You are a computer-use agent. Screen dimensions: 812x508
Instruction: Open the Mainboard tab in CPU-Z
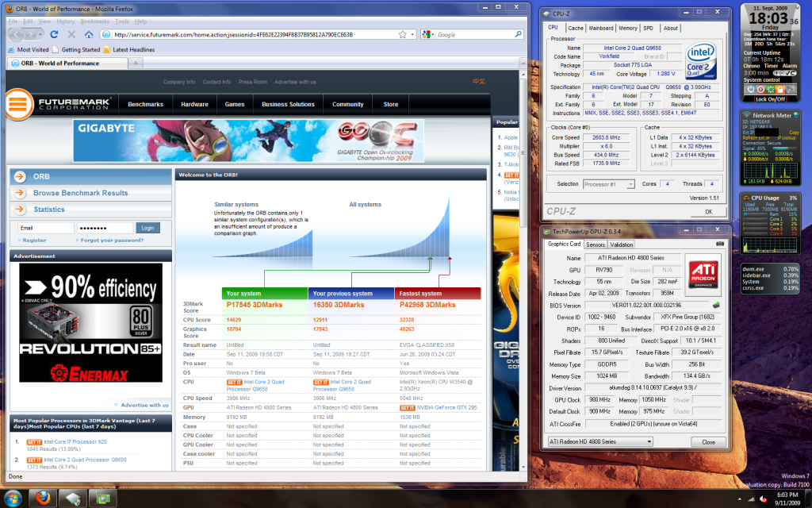(601, 28)
